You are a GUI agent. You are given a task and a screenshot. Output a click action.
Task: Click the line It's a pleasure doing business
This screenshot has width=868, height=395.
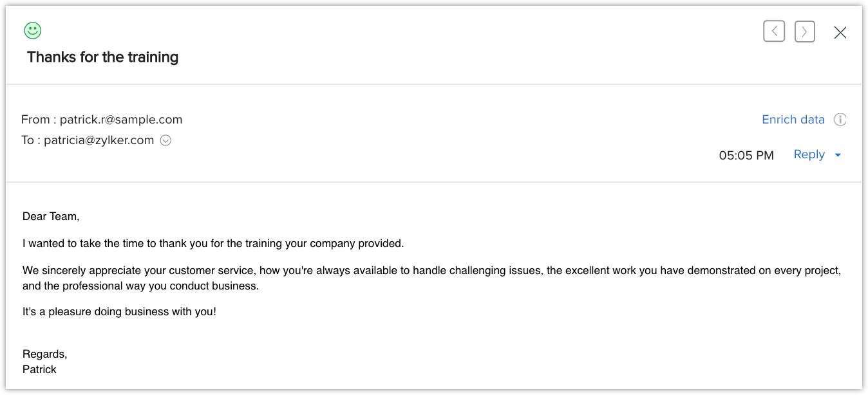click(119, 312)
